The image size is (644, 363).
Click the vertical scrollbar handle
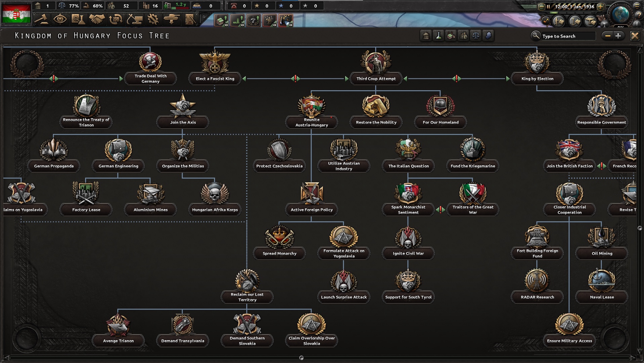point(640,228)
